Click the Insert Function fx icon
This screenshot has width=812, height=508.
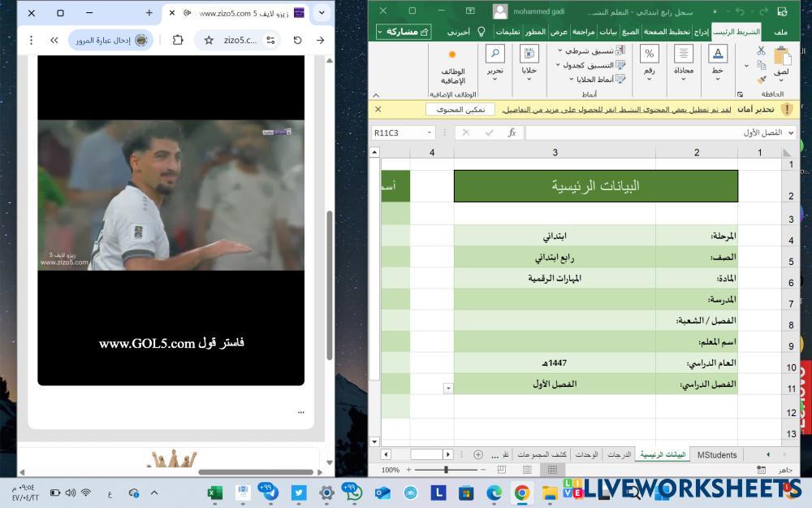pyautogui.click(x=512, y=132)
